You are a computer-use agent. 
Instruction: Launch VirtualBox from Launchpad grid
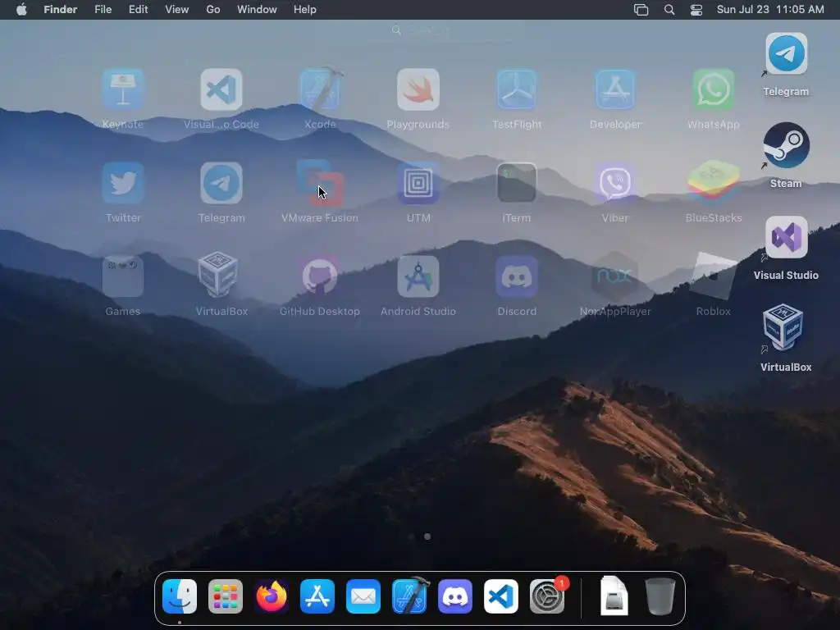coord(218,274)
